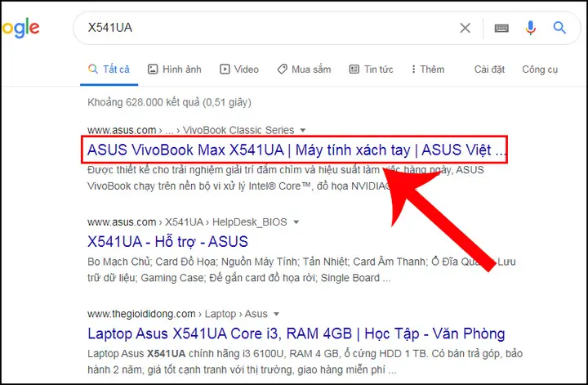588x385 pixels.
Task: Click the www.asus.com › X541UA › HelpDesk_BIOS breadcrumb
Action: tap(187, 222)
